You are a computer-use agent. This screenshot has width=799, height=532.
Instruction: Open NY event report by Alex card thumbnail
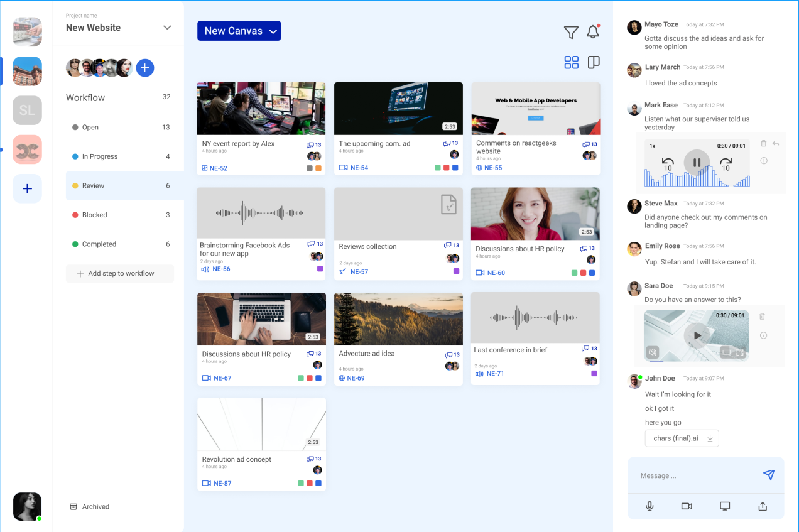click(261, 109)
